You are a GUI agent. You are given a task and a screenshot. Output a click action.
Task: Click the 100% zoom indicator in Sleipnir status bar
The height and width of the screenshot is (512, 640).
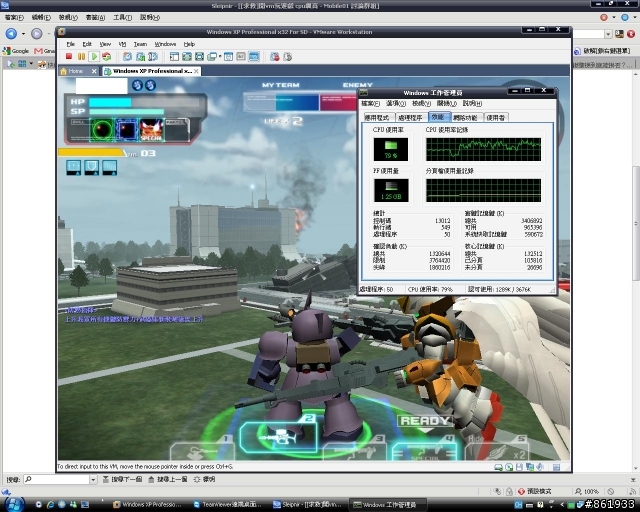pyautogui.click(x=587, y=491)
